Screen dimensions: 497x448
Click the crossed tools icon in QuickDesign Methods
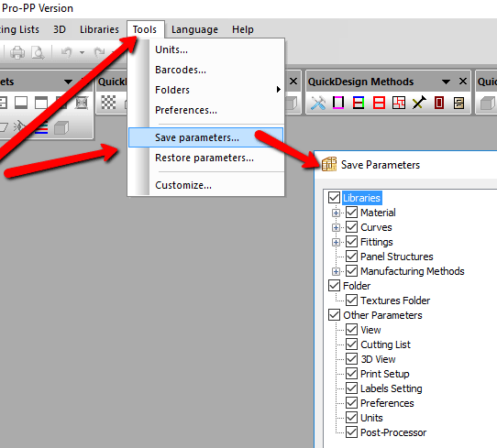[x=318, y=103]
